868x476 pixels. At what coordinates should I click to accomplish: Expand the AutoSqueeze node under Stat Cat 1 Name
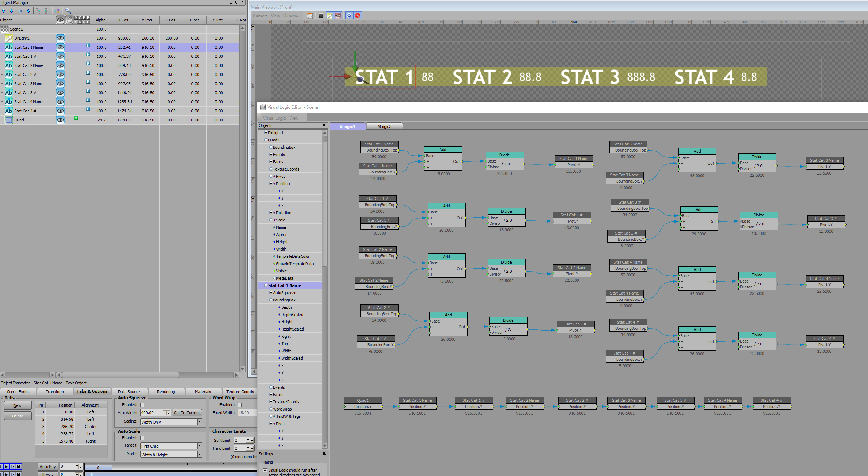(271, 293)
